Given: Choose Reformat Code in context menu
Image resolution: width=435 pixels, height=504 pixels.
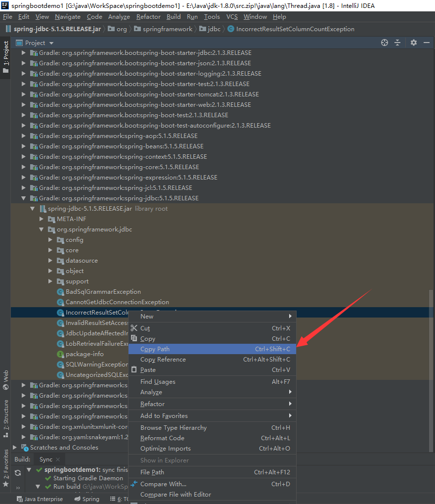Looking at the screenshot, I should (212, 438).
